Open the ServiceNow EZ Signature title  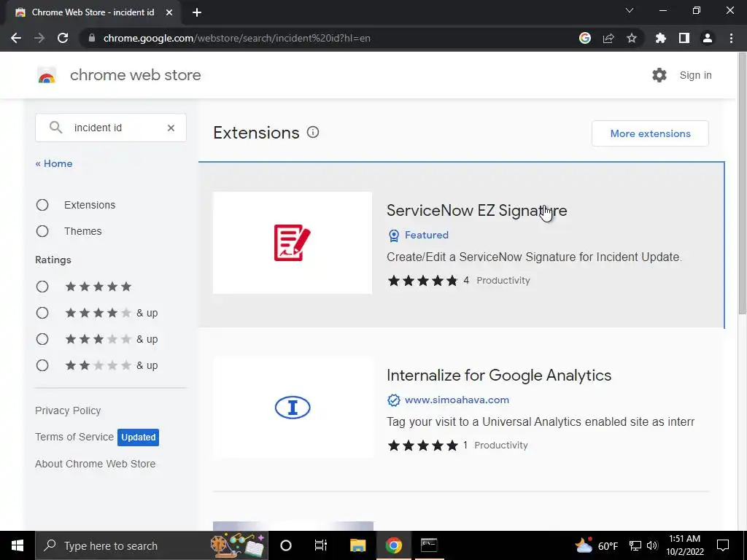click(477, 211)
